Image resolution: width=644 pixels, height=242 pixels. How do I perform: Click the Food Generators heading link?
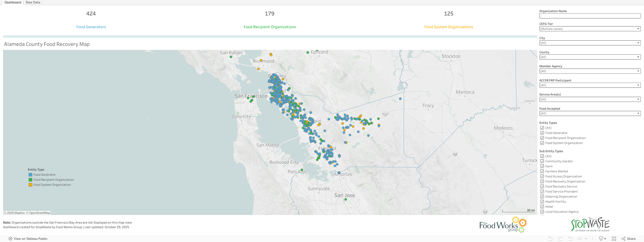91,27
